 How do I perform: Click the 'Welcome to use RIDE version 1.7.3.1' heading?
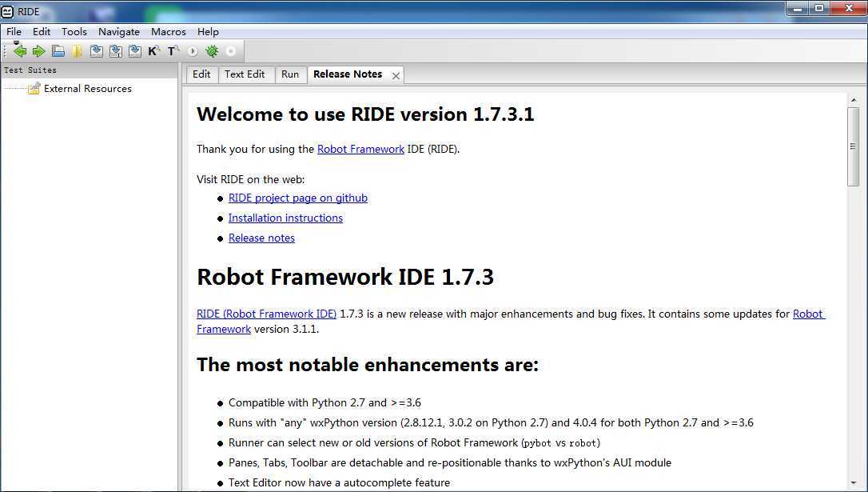click(x=365, y=114)
